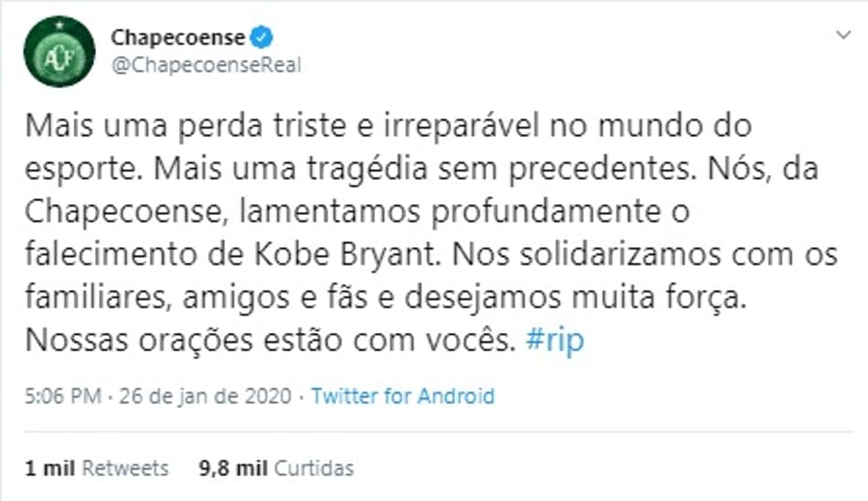Click the blue verified badge
Viewport: 868px width, 501px height.
click(262, 37)
